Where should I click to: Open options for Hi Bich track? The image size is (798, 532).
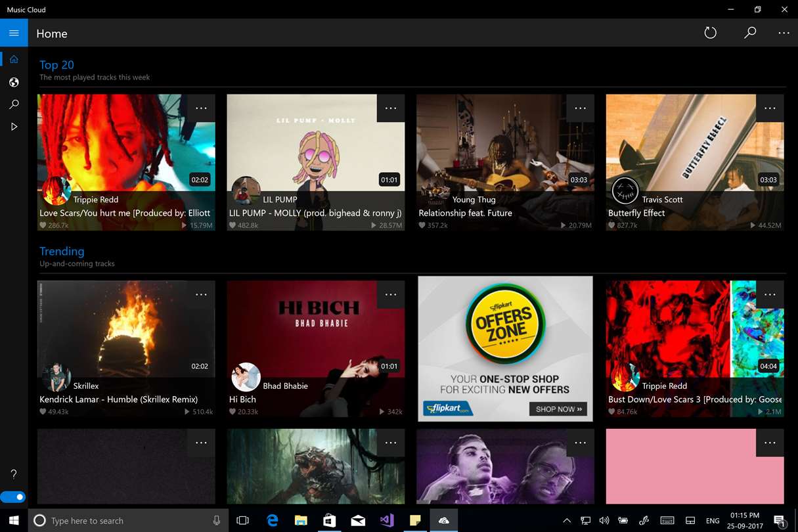pos(391,294)
